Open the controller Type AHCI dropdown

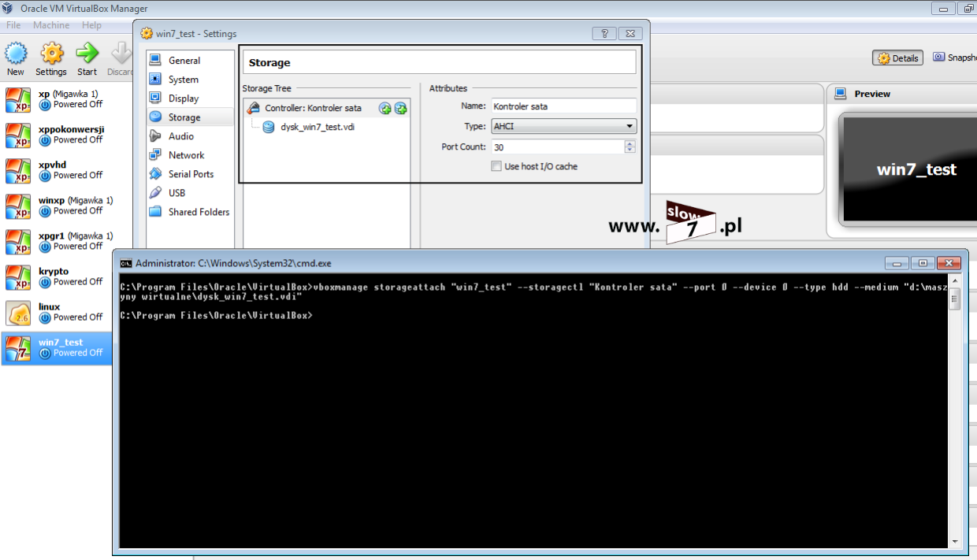click(563, 126)
